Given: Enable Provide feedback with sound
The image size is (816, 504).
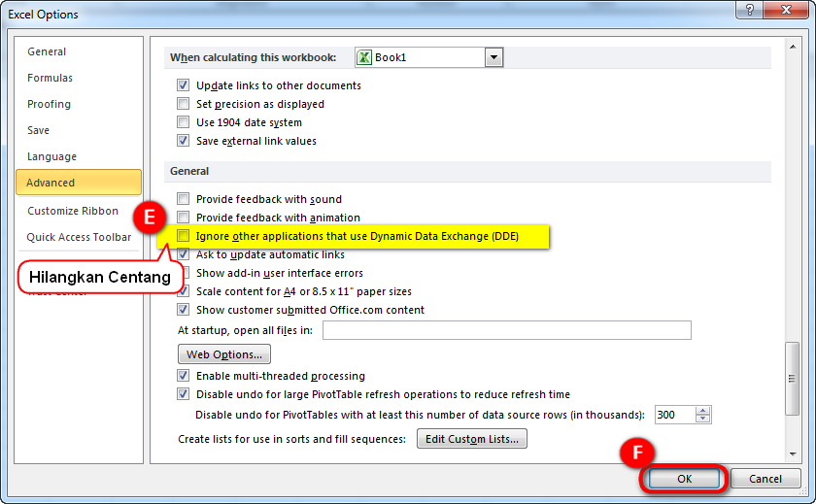Looking at the screenshot, I should pyautogui.click(x=183, y=199).
